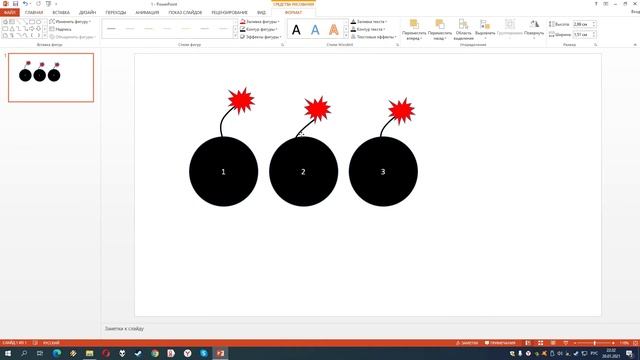This screenshot has width=640, height=360.
Task: Open Изменить фигуру dropdown
Action: click(70, 21)
